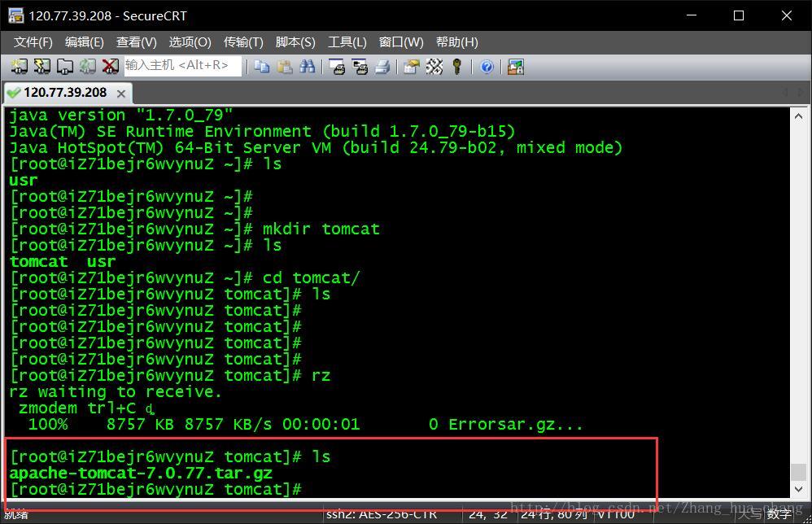Click the green connected checkmark on tab
This screenshot has width=812, height=524.
[14, 93]
